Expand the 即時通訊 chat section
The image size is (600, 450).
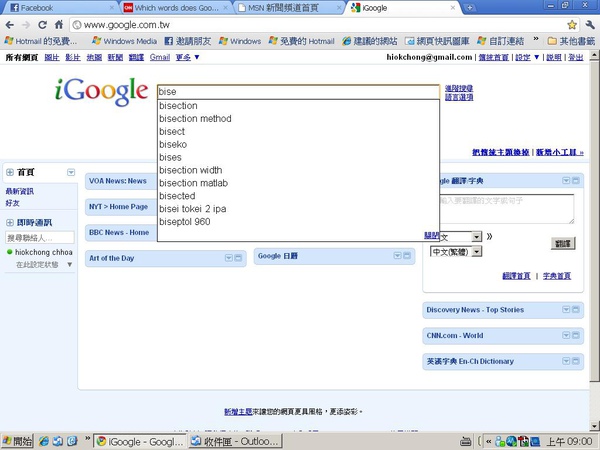tap(10, 223)
